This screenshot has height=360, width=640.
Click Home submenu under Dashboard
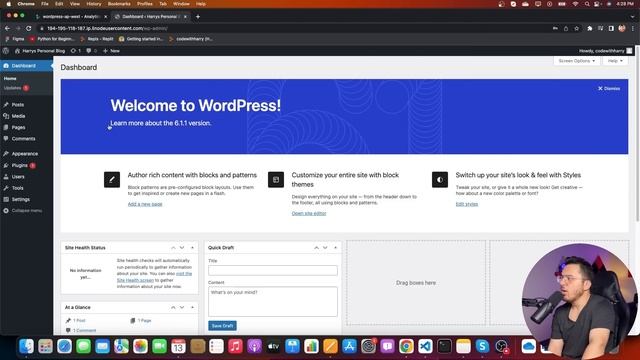pyautogui.click(x=10, y=78)
